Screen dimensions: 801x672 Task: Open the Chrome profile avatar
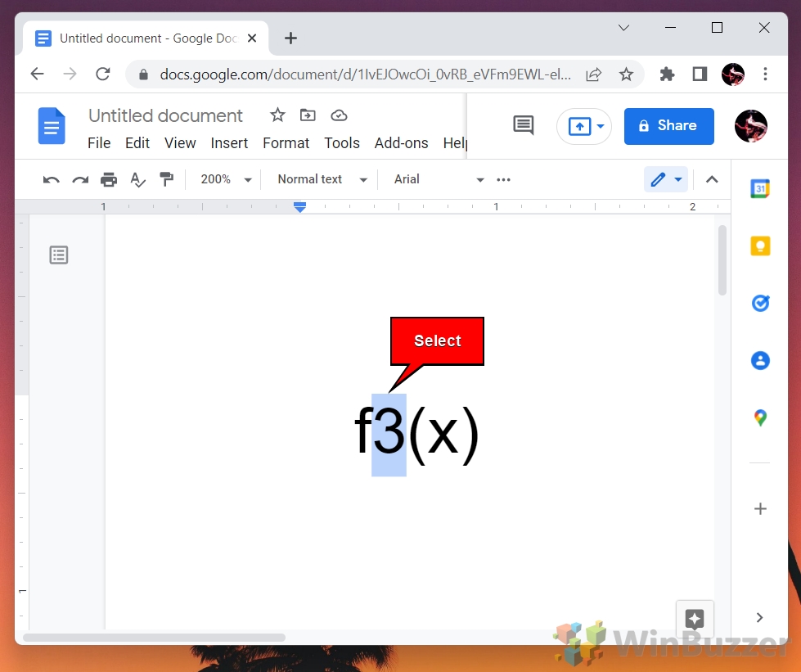pos(732,74)
